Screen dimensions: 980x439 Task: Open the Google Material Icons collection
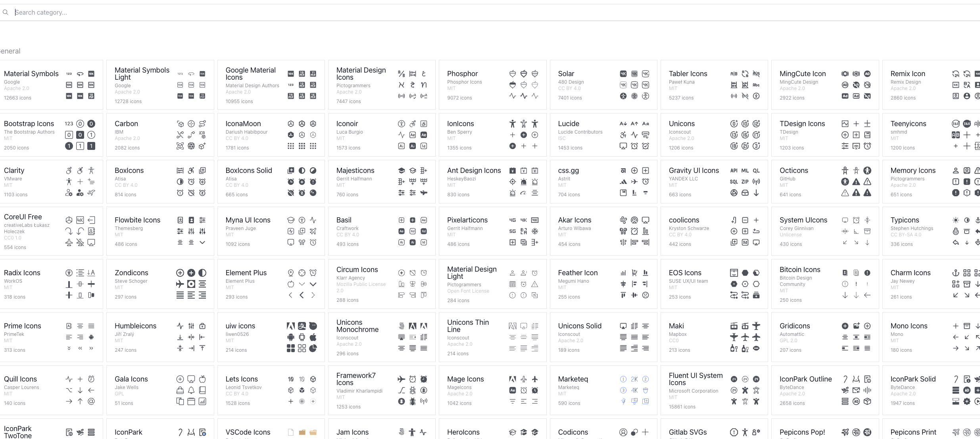point(271,85)
